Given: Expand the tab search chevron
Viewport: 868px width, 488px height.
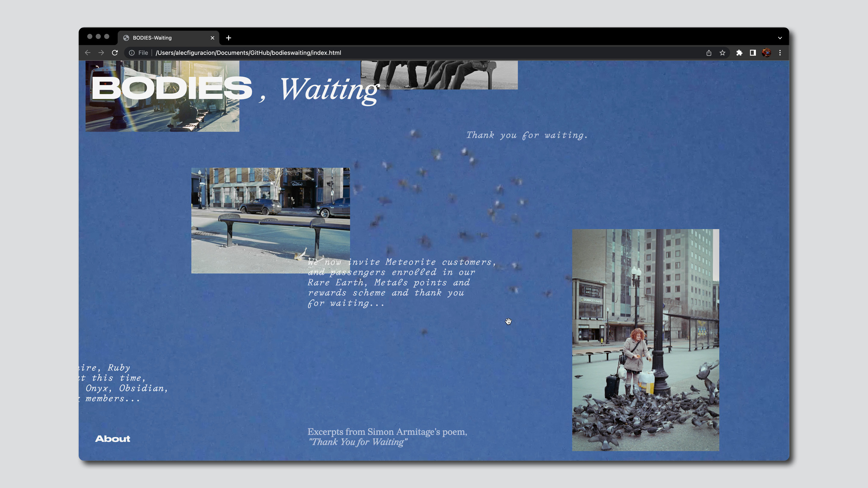Looking at the screenshot, I should [x=780, y=38].
